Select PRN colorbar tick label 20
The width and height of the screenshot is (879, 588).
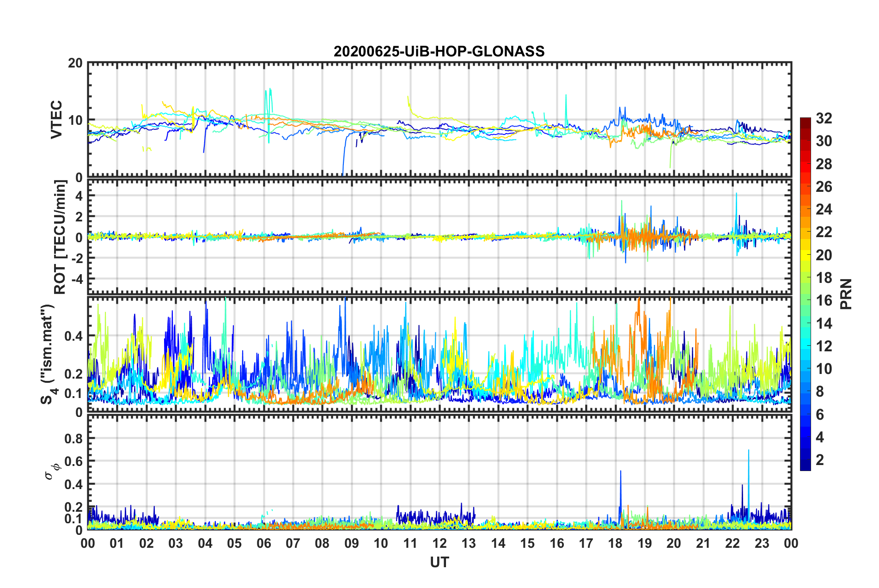(x=824, y=255)
